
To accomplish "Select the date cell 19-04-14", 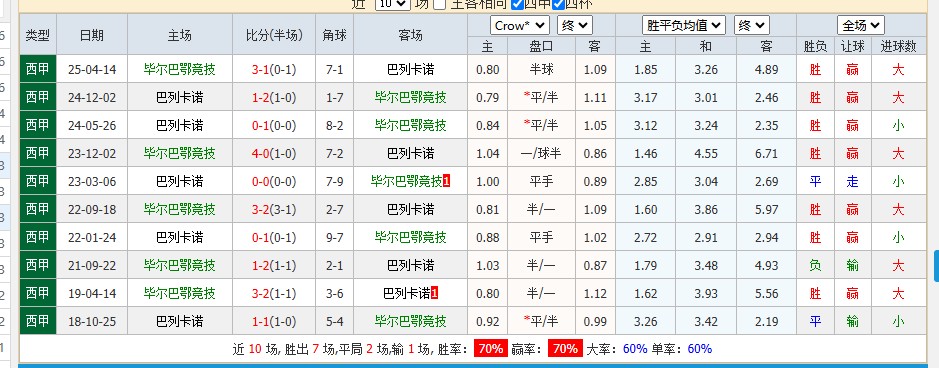I will [92, 293].
